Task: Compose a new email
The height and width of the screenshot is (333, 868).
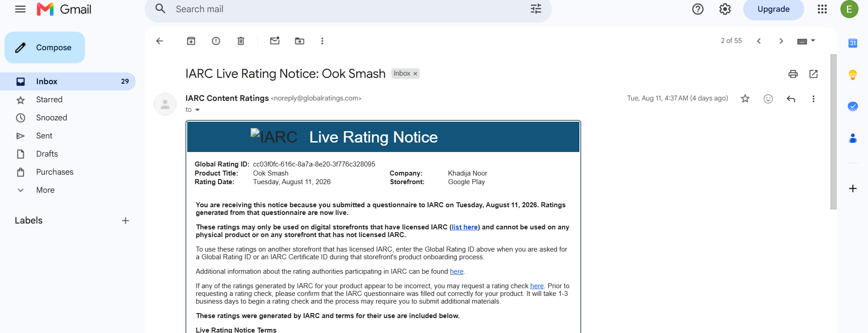Action: (x=45, y=48)
